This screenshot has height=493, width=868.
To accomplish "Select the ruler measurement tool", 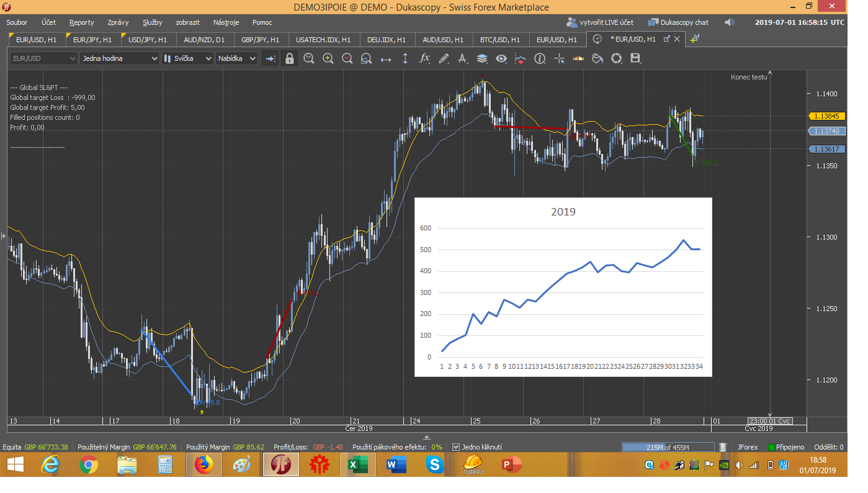I will point(578,58).
